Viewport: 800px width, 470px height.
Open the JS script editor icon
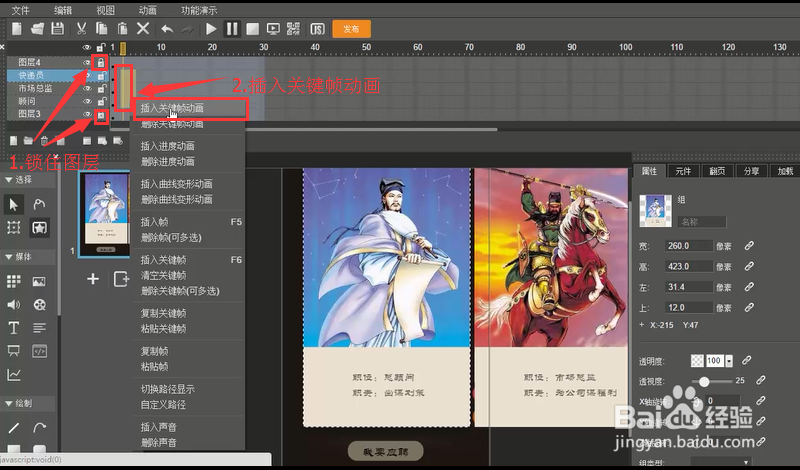coord(317,29)
